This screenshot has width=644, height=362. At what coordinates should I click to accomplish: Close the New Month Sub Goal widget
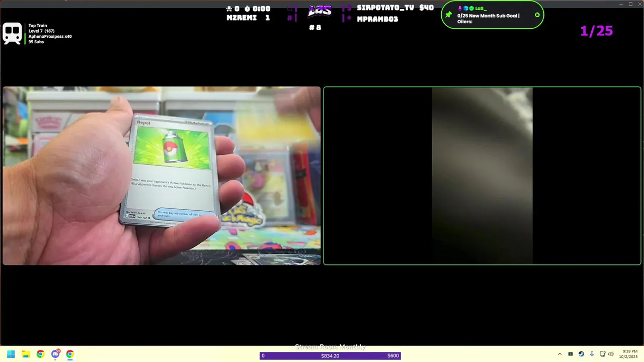537,15
